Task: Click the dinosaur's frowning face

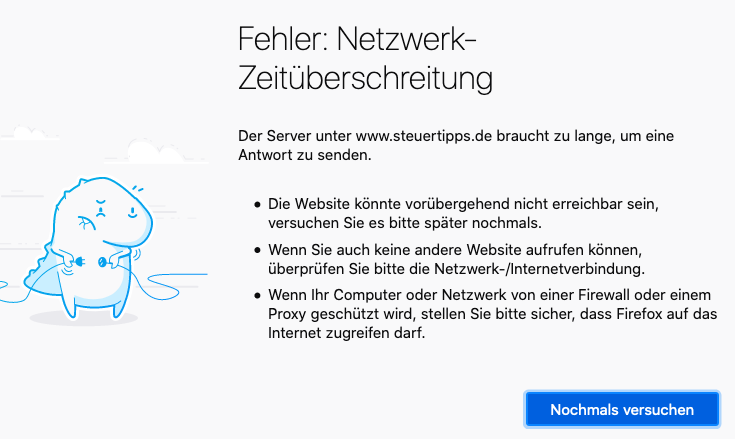Action: (x=100, y=211)
